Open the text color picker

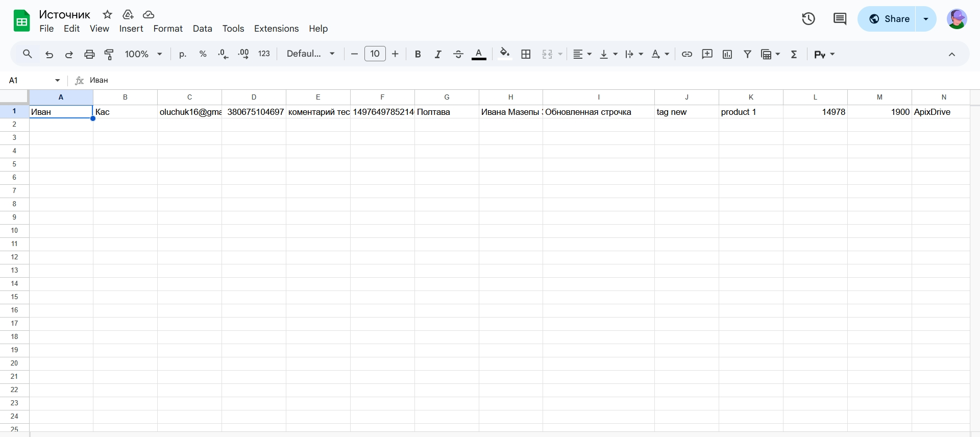click(x=479, y=54)
